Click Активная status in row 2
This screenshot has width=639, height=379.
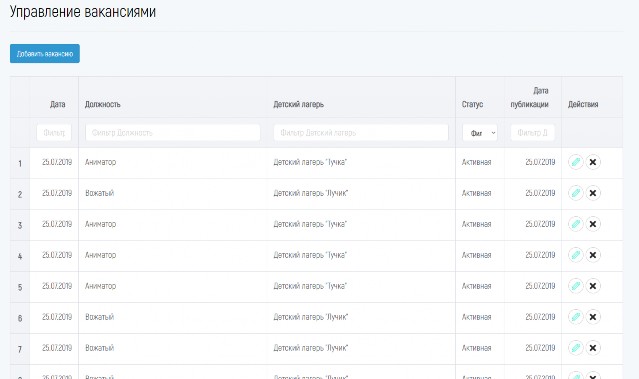pos(476,193)
